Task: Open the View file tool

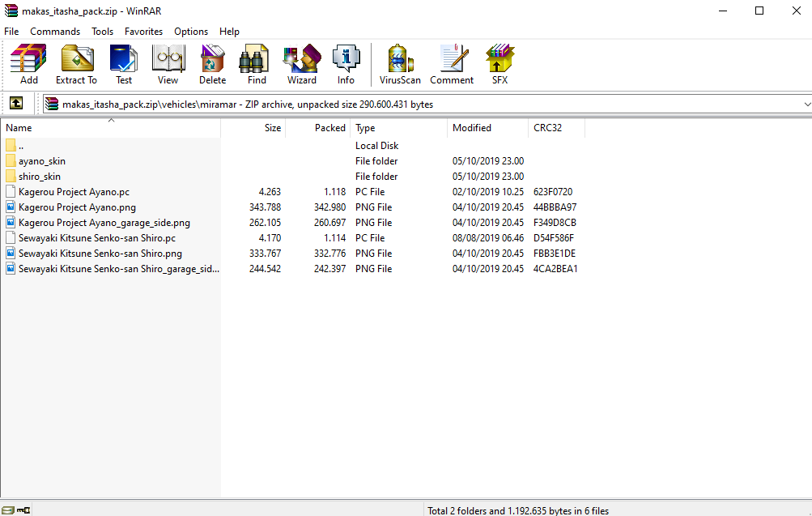Action: coord(168,58)
